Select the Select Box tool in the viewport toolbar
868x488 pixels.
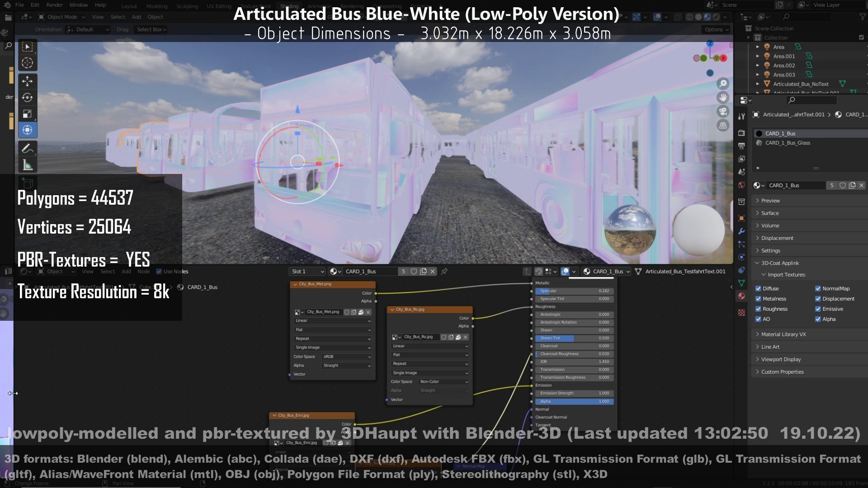pyautogui.click(x=28, y=47)
